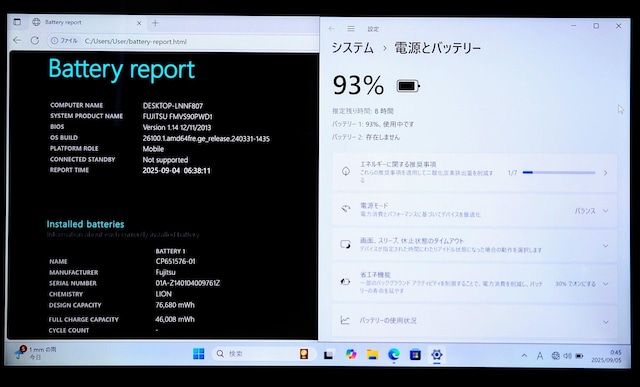Screen dimensions: 640x387
Task: Click the IME input mode A indicator
Action: (540, 356)
